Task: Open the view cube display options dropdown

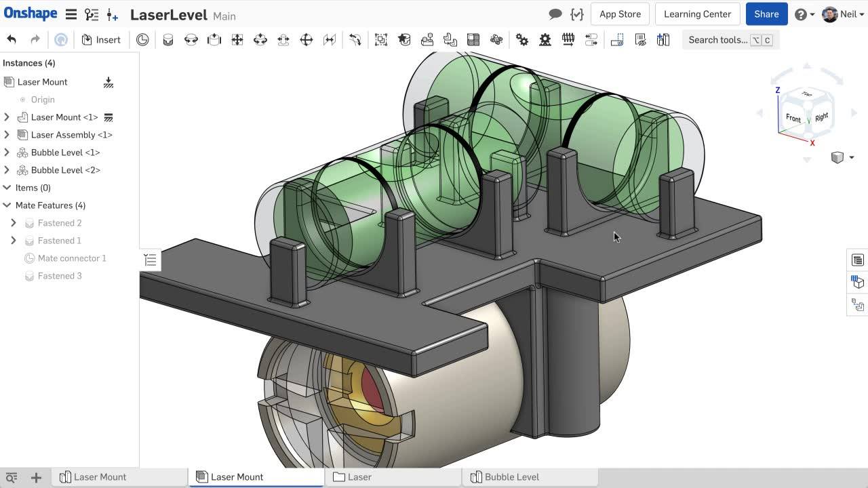Action: coord(842,158)
